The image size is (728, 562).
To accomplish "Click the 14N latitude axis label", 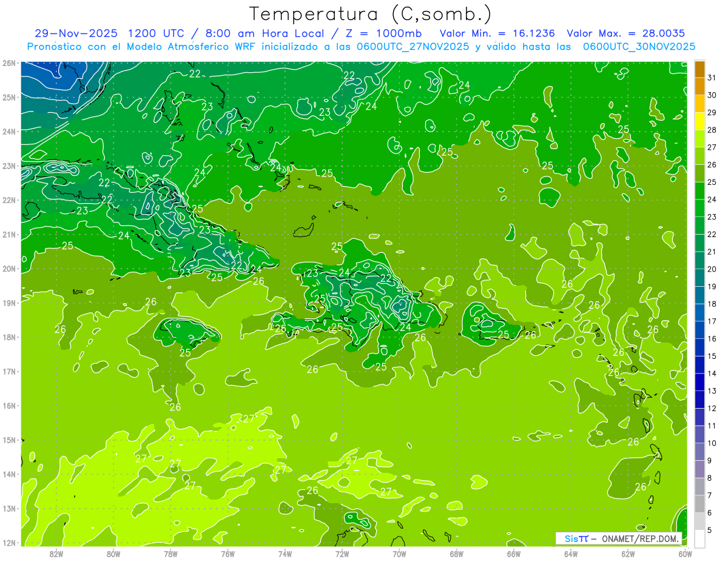I will [8, 473].
